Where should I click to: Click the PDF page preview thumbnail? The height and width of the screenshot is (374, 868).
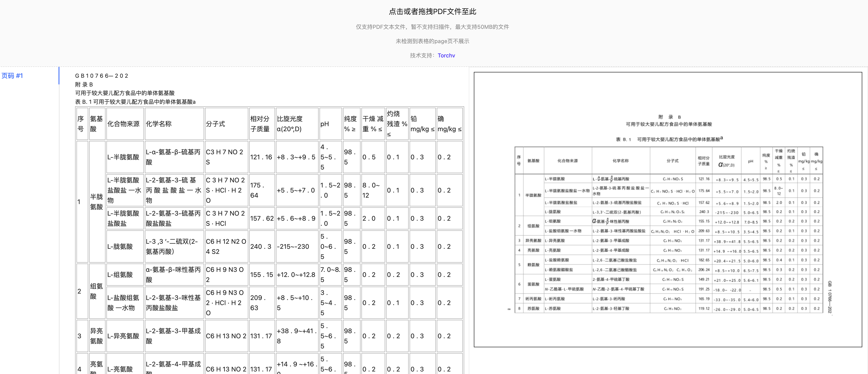[668, 209]
